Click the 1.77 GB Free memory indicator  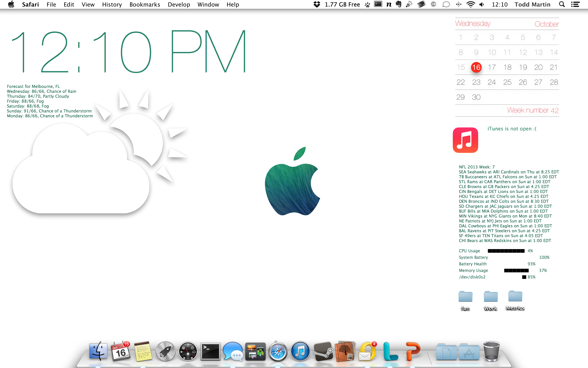pyautogui.click(x=342, y=4)
